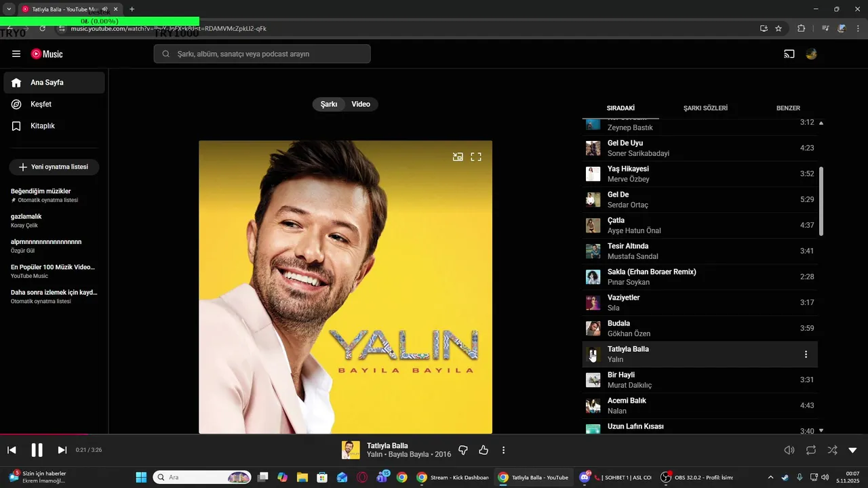This screenshot has height=488, width=868.
Task: Switch to Şarkı mode
Action: [x=329, y=104]
